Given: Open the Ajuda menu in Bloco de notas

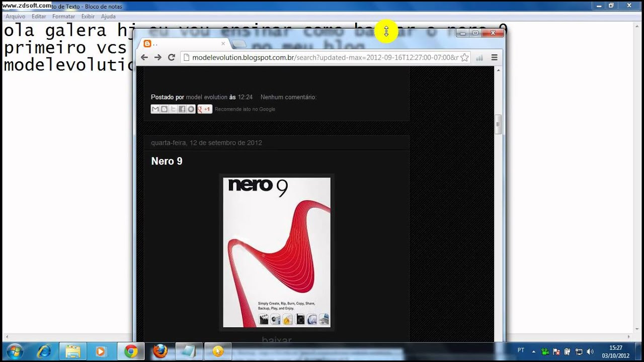Looking at the screenshot, I should (108, 17).
